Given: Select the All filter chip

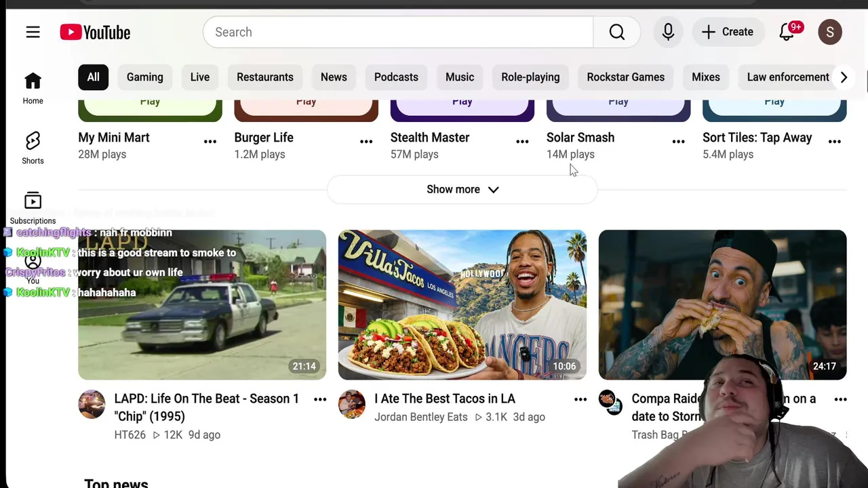Looking at the screenshot, I should [93, 77].
